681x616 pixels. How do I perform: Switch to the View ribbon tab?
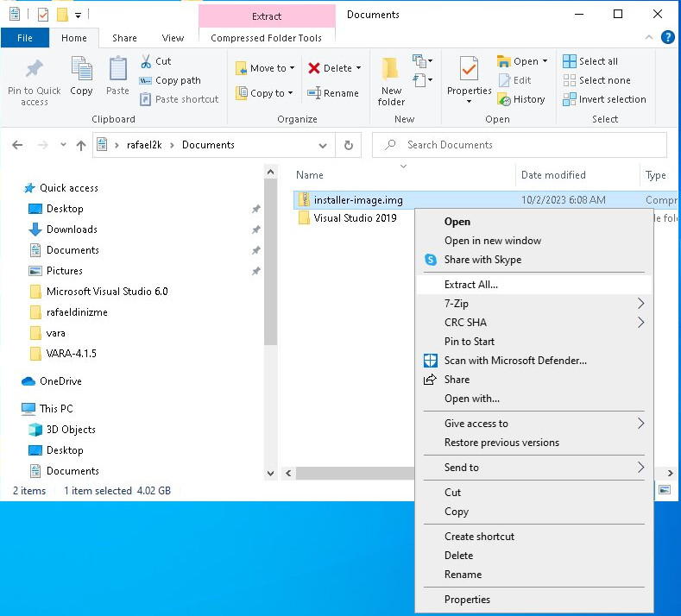click(173, 38)
